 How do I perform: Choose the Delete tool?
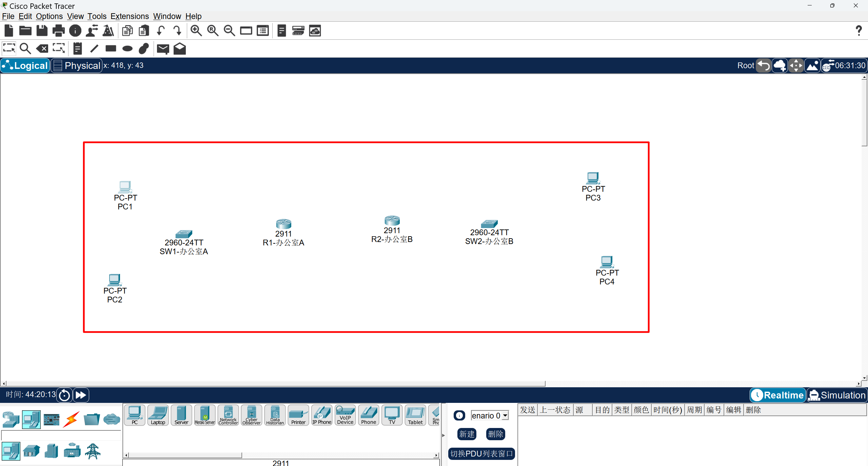click(42, 49)
